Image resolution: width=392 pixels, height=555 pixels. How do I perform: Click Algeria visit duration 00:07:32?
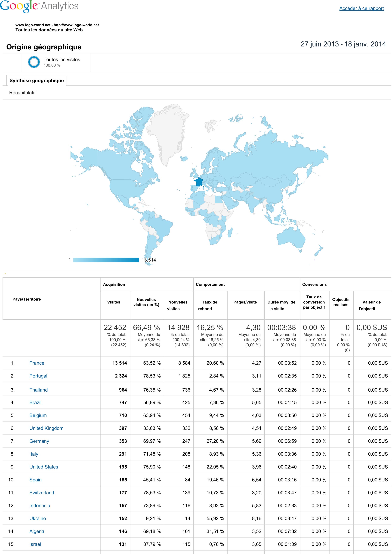pyautogui.click(x=287, y=531)
